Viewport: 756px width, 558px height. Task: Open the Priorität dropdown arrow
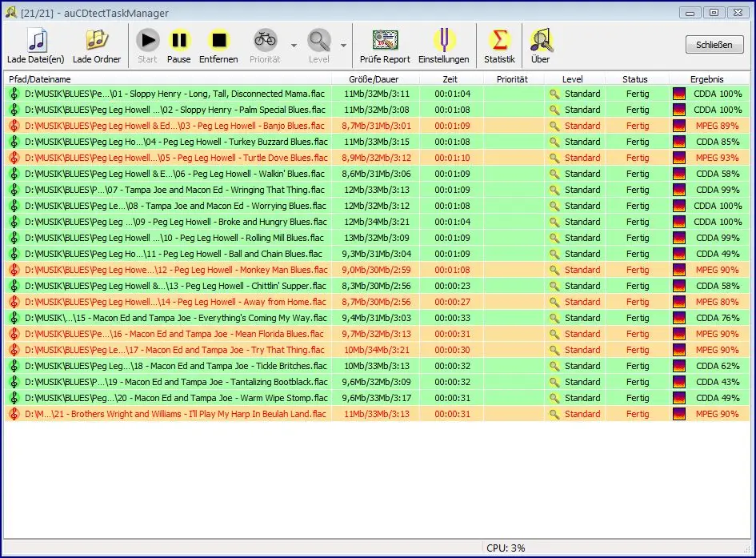click(294, 46)
